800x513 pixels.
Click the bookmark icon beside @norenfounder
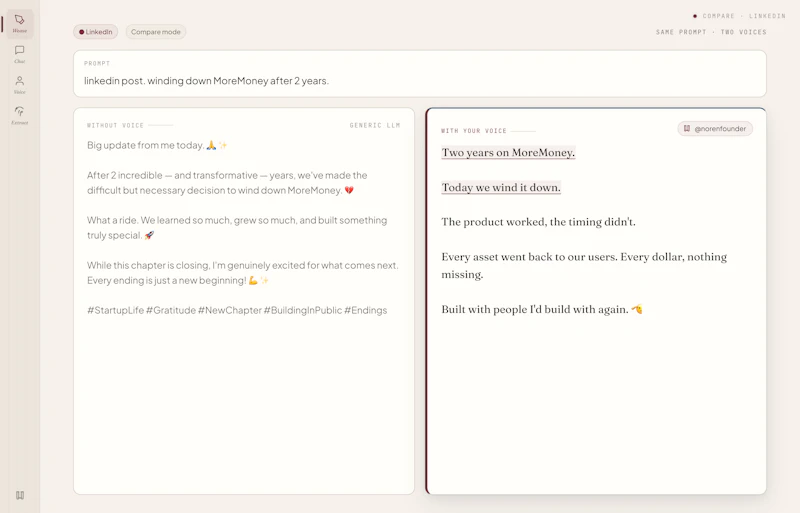click(687, 129)
